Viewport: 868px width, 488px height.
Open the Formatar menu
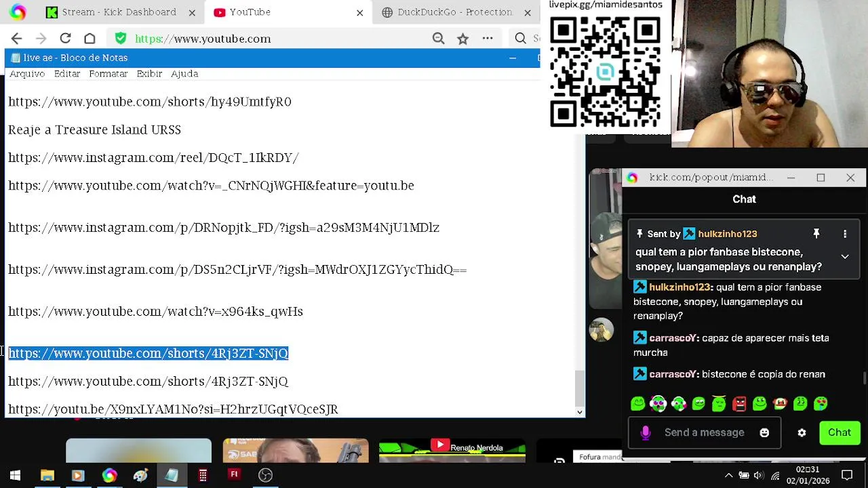(108, 74)
